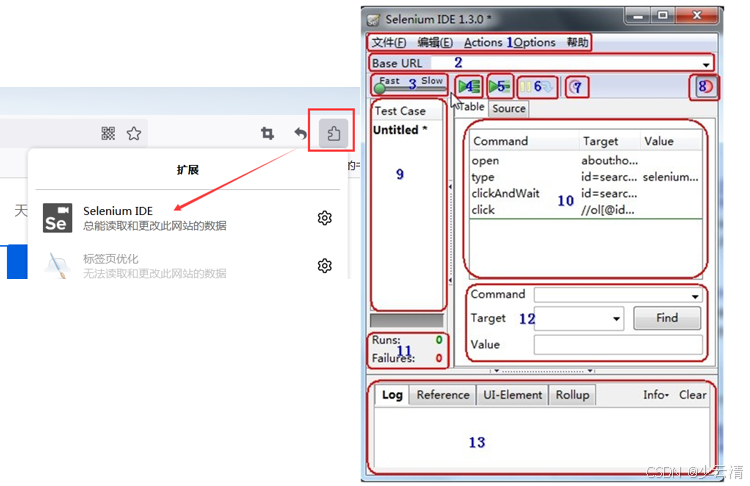This screenshot has height=486, width=750.
Task: Click the undo back arrow icon in browser
Action: coord(300,133)
